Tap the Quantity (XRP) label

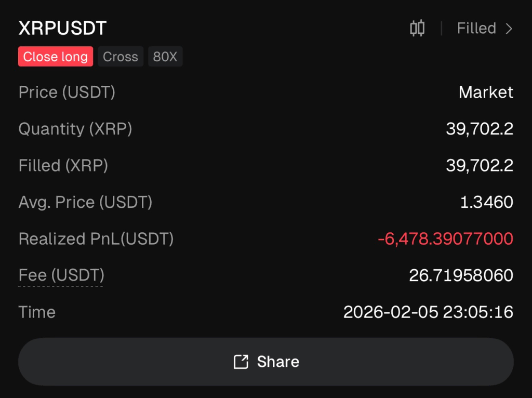pos(75,129)
